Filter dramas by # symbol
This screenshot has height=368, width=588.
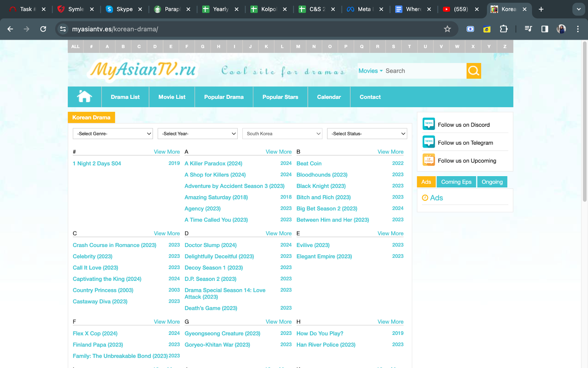pos(91,46)
